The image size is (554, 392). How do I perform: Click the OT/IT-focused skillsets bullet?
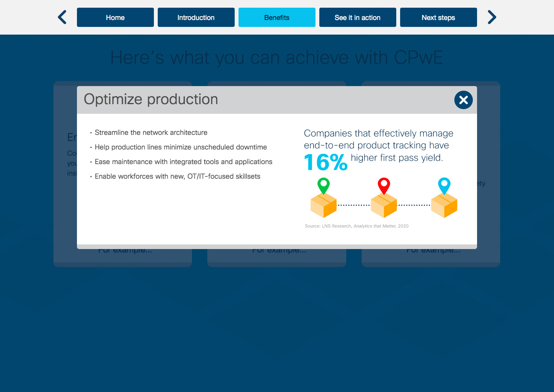(177, 176)
